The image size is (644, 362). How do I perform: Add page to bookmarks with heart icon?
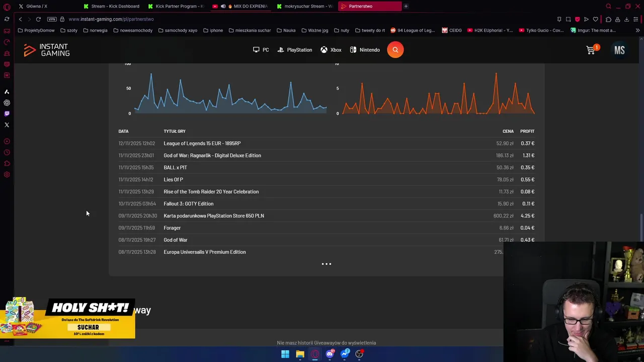[x=596, y=19]
